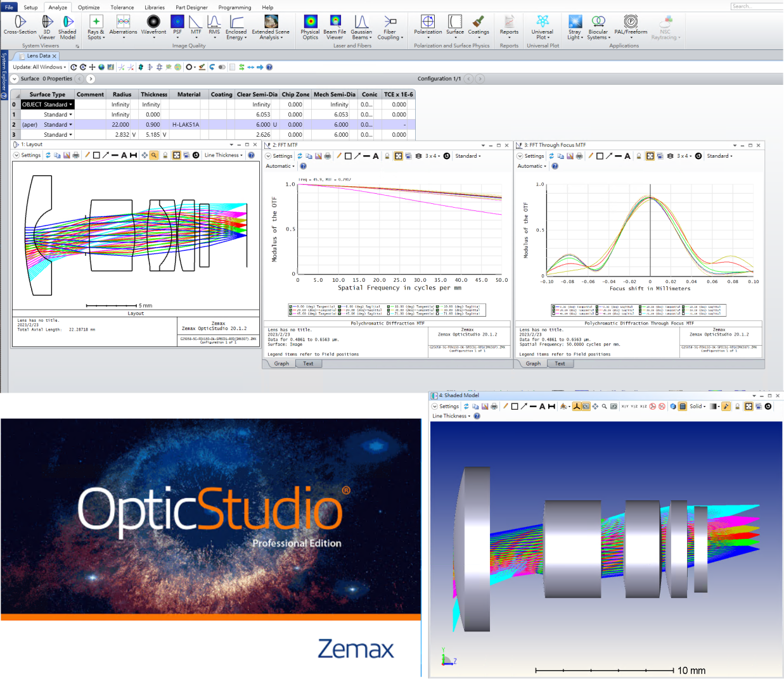The image size is (784, 684).
Task: Open the Reports tool
Action: point(509,27)
